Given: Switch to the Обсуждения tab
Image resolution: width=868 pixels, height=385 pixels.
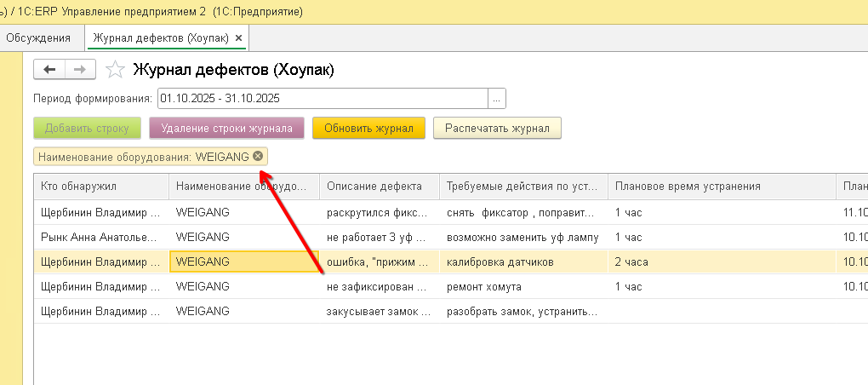Looking at the screenshot, I should [x=38, y=38].
